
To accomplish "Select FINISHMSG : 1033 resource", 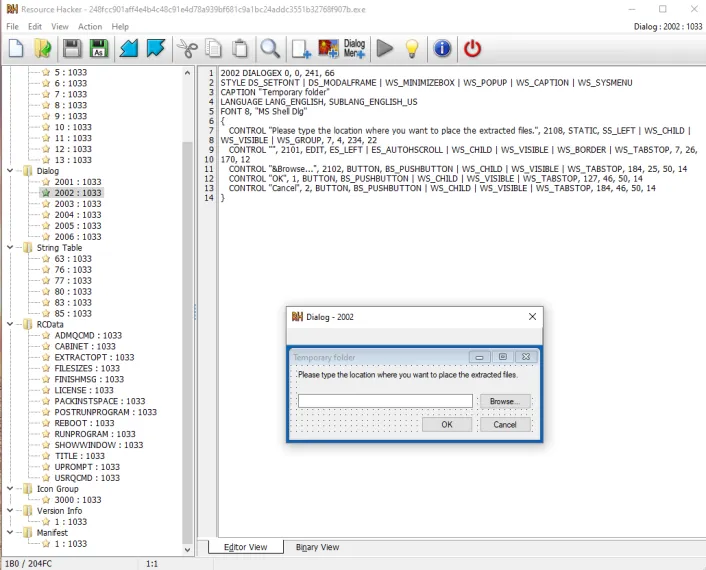I will click(x=89, y=379).
